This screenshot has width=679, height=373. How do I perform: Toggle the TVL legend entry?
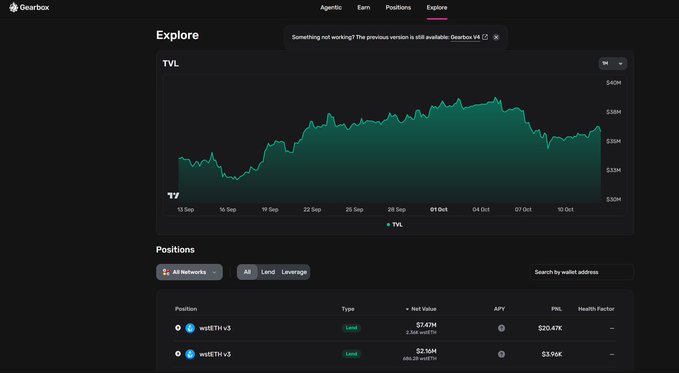pos(394,225)
